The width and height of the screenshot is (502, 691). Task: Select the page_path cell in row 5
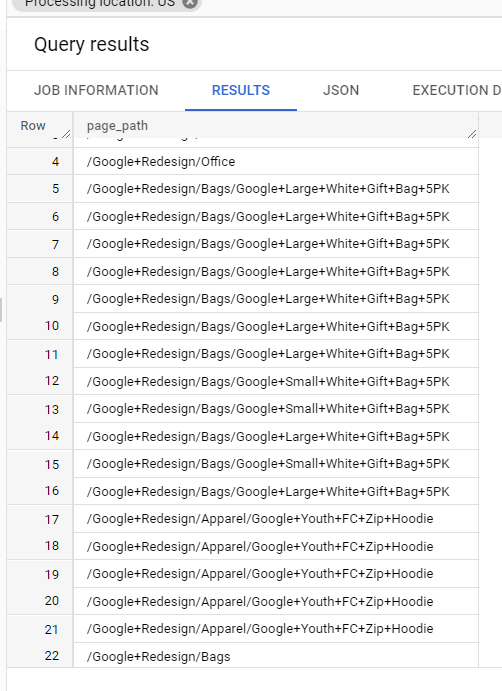point(276,189)
